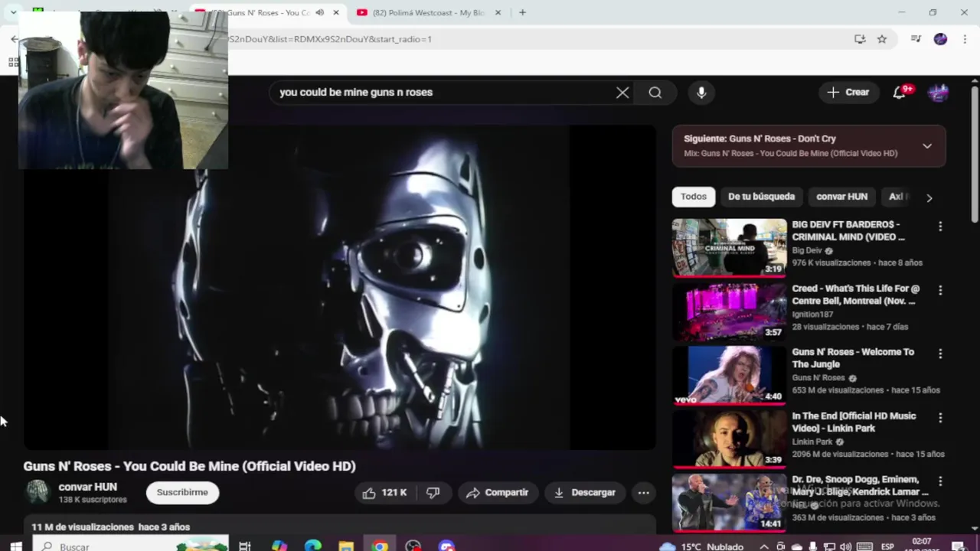This screenshot has width=980, height=551.
Task: Open Chrome three-dot menu
Action: 965,39
